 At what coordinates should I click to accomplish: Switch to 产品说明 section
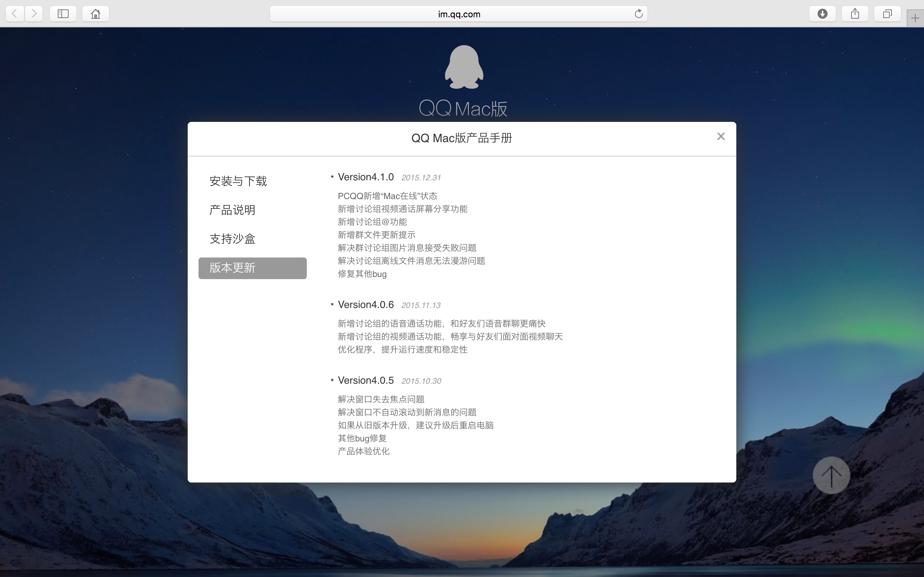tap(232, 210)
